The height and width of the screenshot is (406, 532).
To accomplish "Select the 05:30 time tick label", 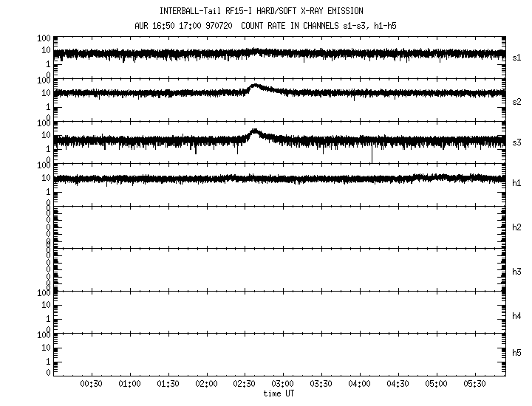I will (x=475, y=385).
